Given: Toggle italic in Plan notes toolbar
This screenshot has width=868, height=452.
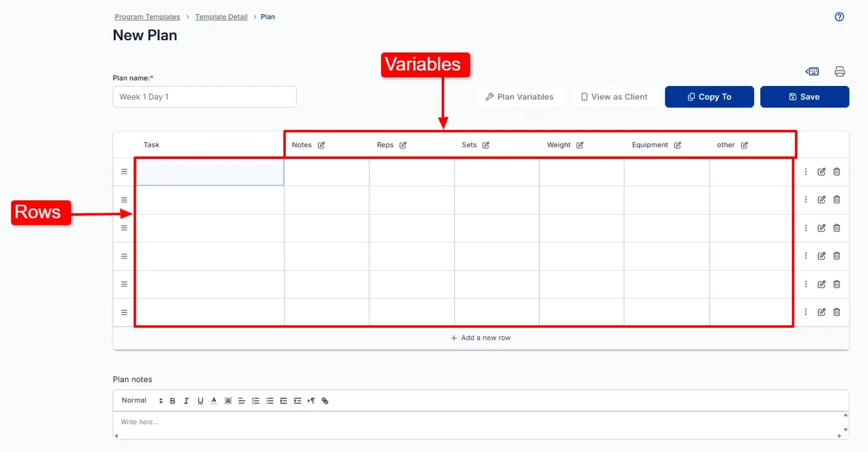Looking at the screenshot, I should click(x=186, y=401).
